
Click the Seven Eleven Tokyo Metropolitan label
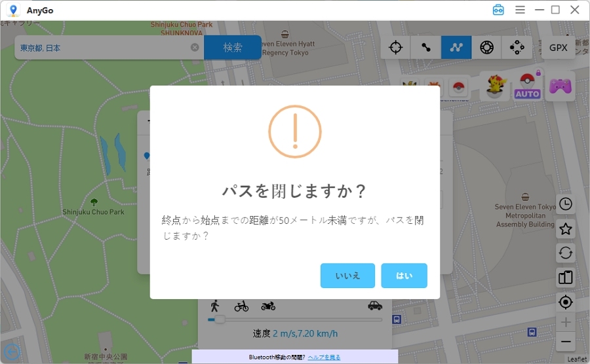[x=525, y=215]
